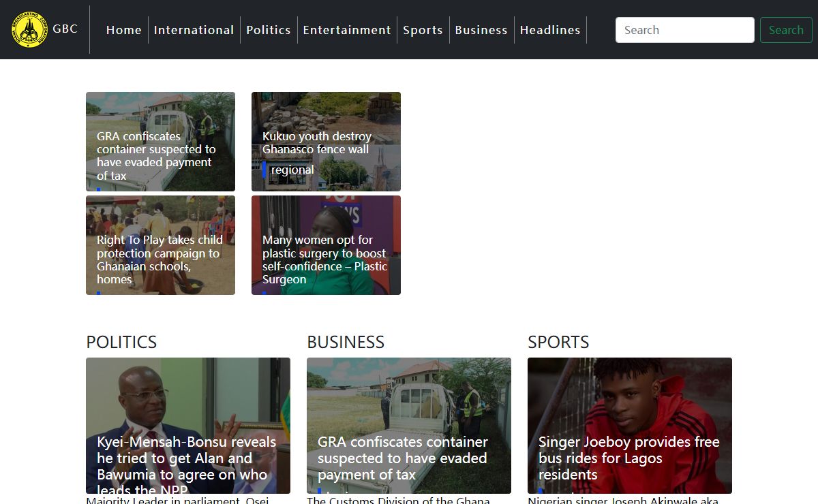Open Right To Play child protection card
This screenshot has width=818, height=504.
[160, 245]
